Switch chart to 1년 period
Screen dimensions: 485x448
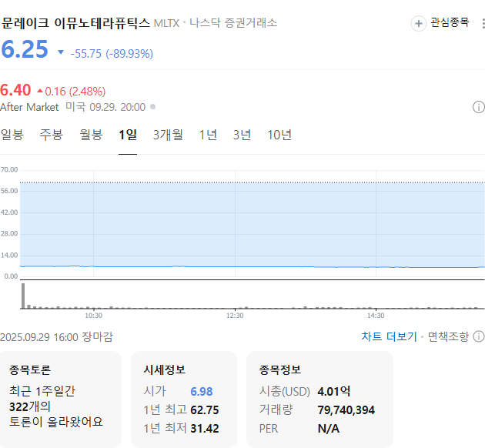click(x=208, y=135)
